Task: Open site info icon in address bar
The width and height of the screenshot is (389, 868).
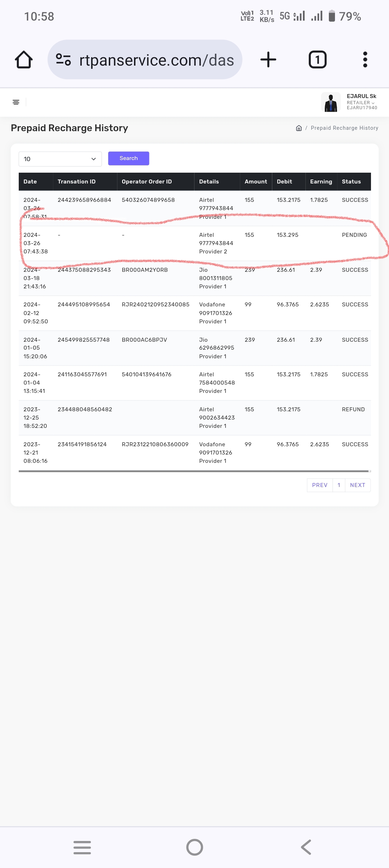Action: point(63,59)
